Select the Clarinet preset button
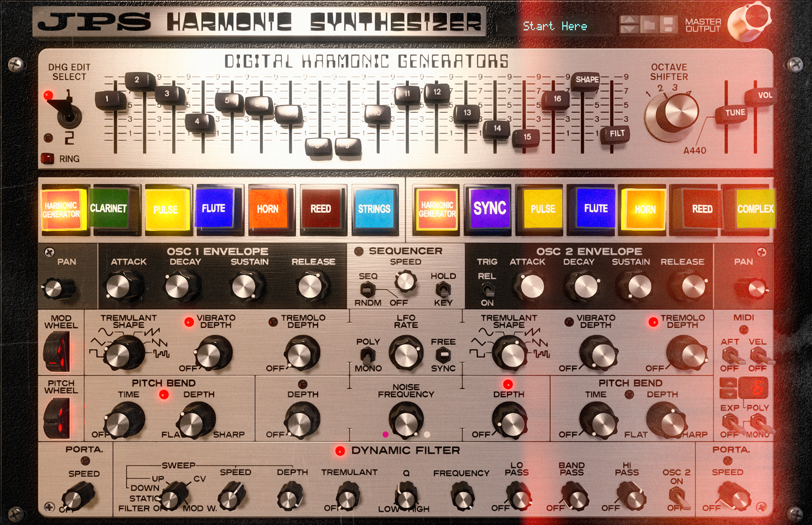The width and height of the screenshot is (812, 525). tap(109, 209)
